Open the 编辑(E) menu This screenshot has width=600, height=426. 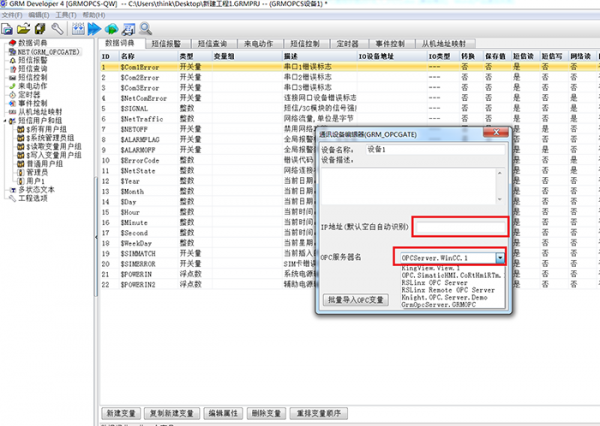39,15
